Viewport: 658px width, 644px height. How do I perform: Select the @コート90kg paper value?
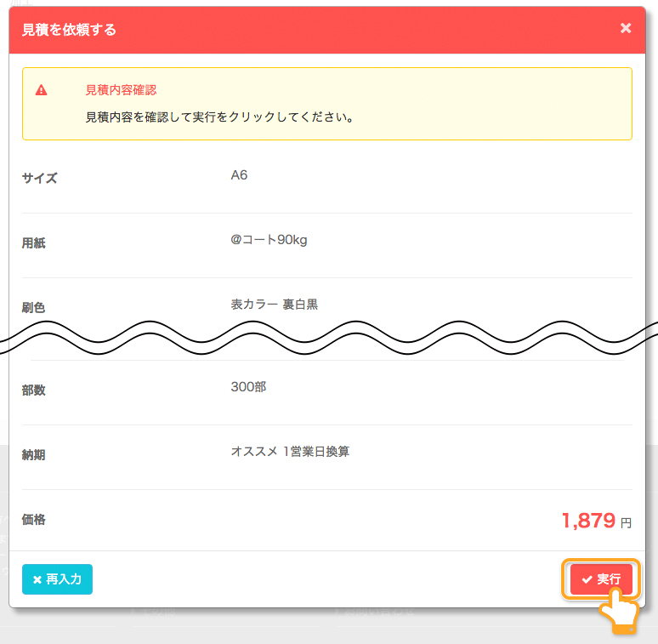pyautogui.click(x=269, y=240)
